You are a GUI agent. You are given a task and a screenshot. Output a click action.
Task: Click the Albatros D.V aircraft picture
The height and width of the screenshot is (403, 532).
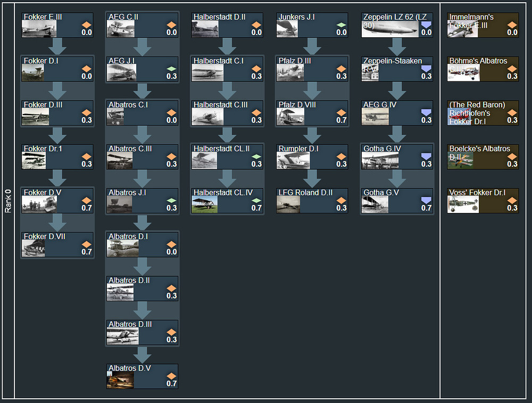(x=120, y=380)
